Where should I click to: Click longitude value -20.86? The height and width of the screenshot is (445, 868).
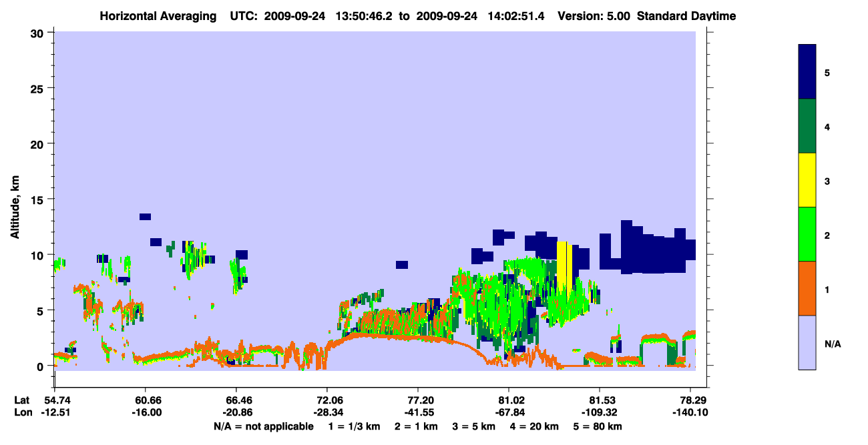[x=237, y=412]
